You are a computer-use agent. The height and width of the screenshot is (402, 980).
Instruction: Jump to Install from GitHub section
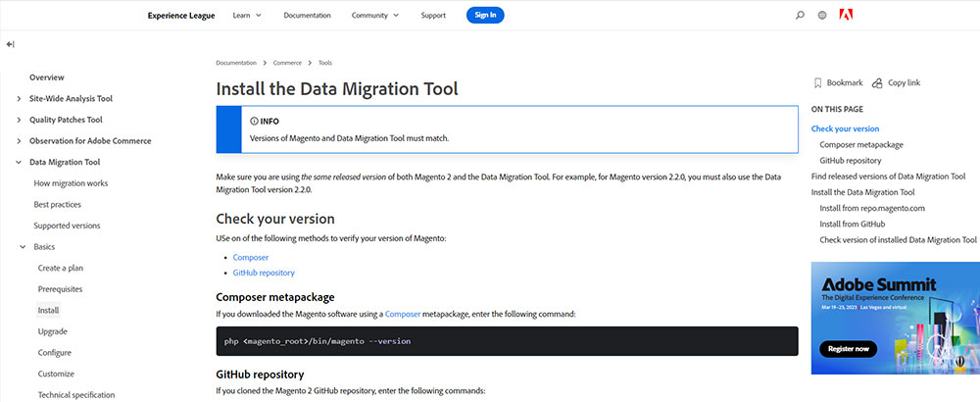852,224
